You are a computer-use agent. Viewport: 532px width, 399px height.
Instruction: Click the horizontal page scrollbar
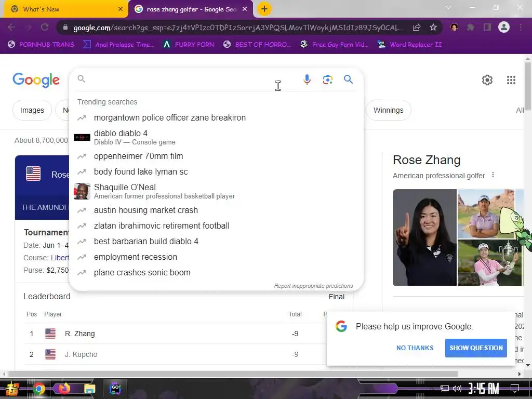(232, 374)
